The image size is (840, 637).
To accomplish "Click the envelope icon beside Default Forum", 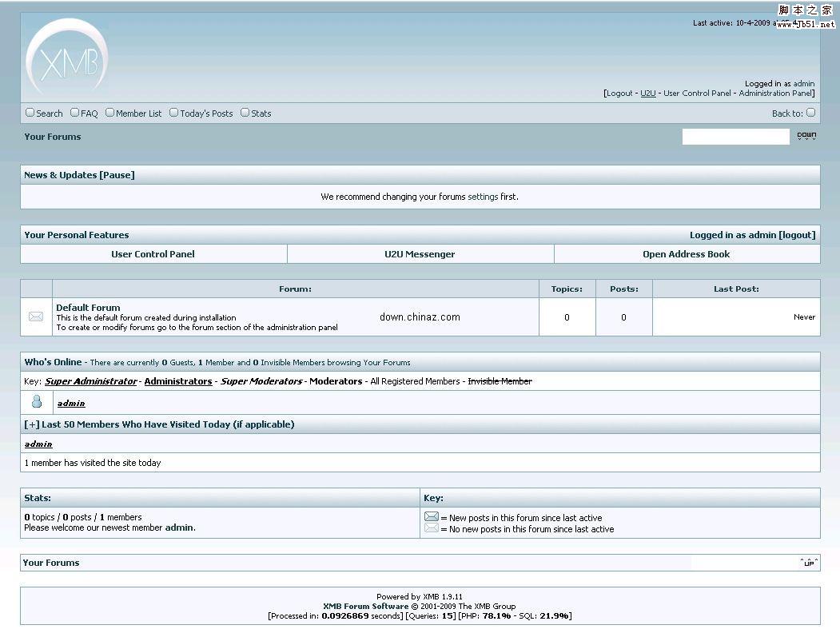I will (36, 317).
